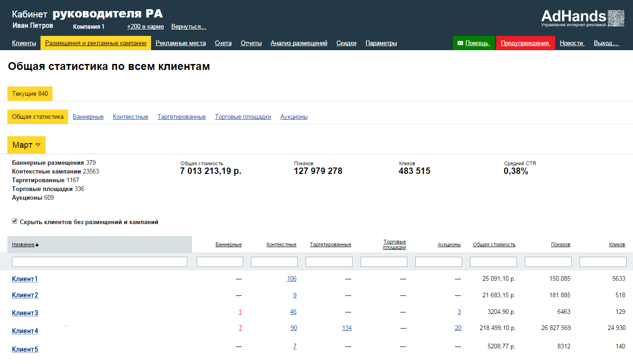This screenshot has height=364, width=633.
Task: Open Клиент1's 106 contextual campaigns link
Action: point(291,278)
